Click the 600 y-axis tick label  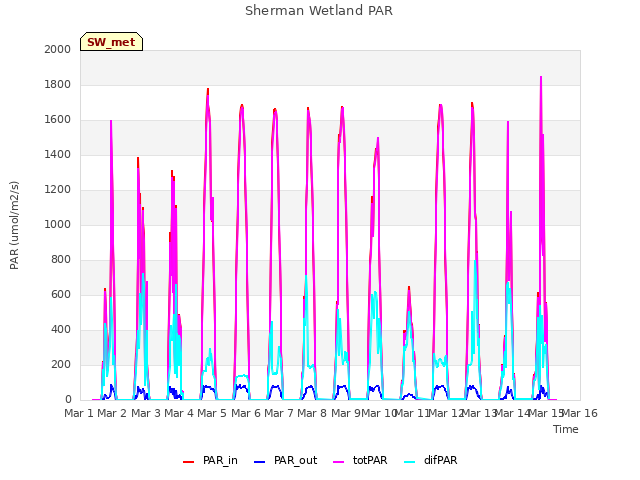[x=61, y=294]
